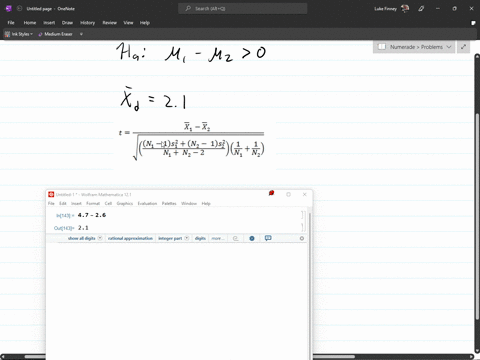
Task: Click the OneNote horizontal scrollbar
Action: [x=190, y=357]
